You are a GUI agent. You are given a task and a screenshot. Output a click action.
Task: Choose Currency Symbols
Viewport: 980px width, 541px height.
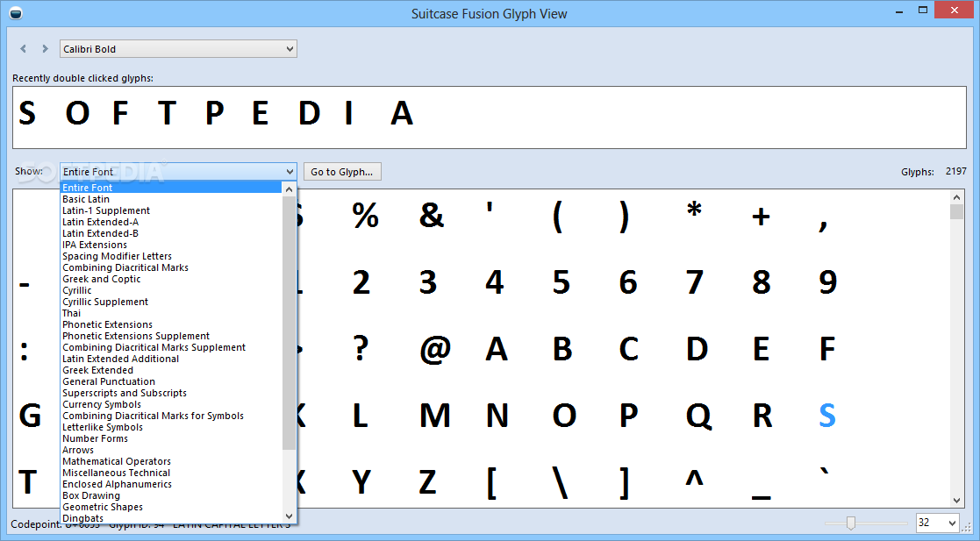tap(171, 404)
